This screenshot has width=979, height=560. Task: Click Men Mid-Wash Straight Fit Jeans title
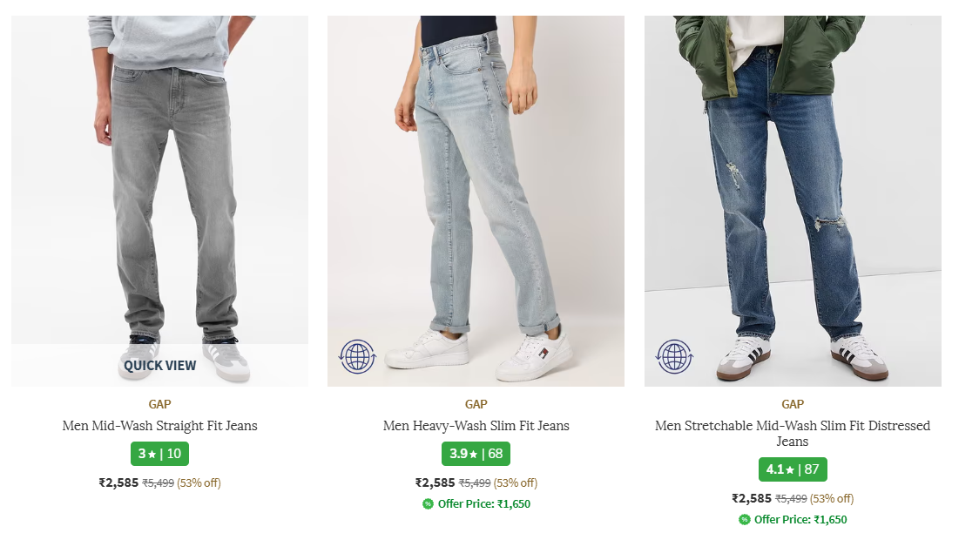coord(160,426)
